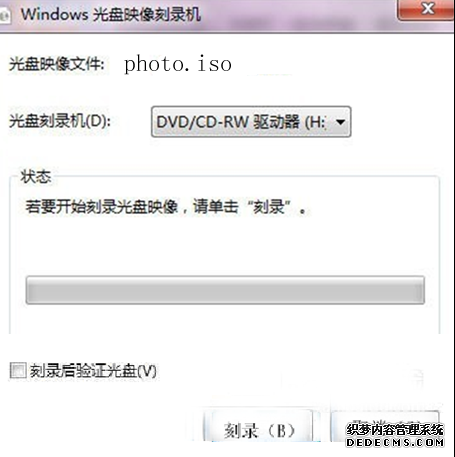Click the DEDECMS.COM watermark link
Screen dimensions: 455x457
395,442
